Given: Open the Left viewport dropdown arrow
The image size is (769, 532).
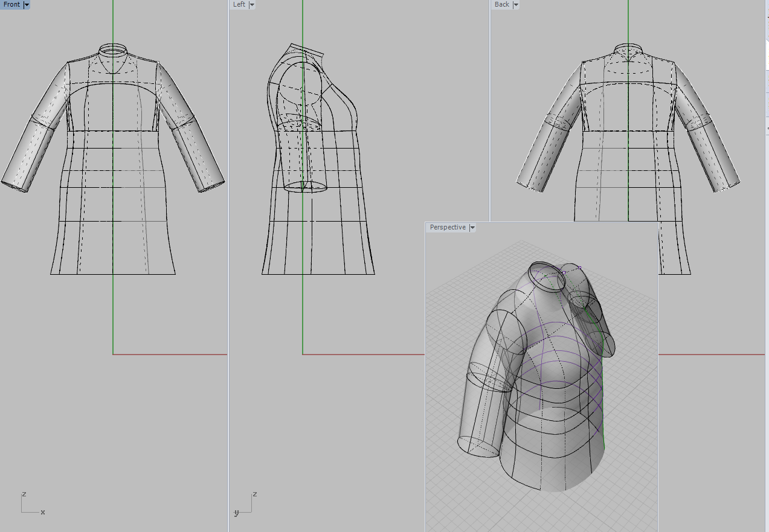Looking at the screenshot, I should coord(252,5).
